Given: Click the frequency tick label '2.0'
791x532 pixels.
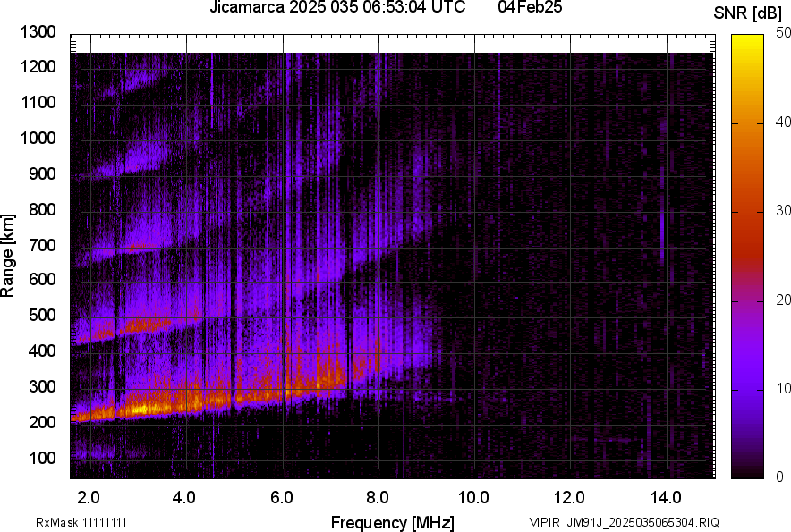Looking at the screenshot, I should (x=89, y=498).
